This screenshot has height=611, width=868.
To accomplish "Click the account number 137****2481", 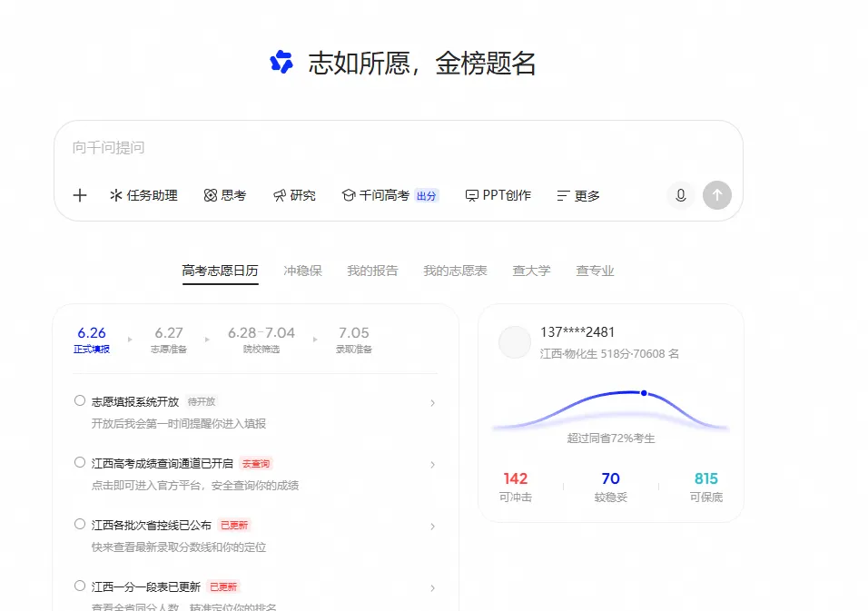I will point(577,332).
